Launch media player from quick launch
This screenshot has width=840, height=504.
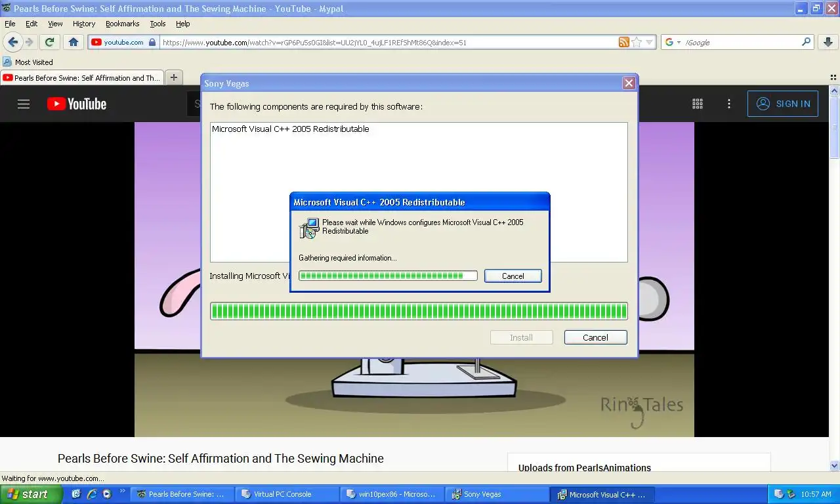click(x=107, y=494)
